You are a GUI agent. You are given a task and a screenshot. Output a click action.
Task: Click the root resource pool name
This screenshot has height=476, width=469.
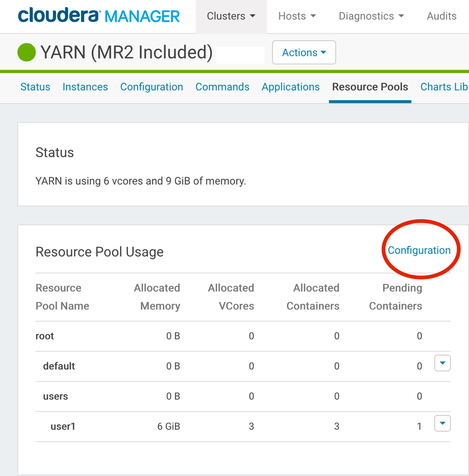click(x=45, y=336)
